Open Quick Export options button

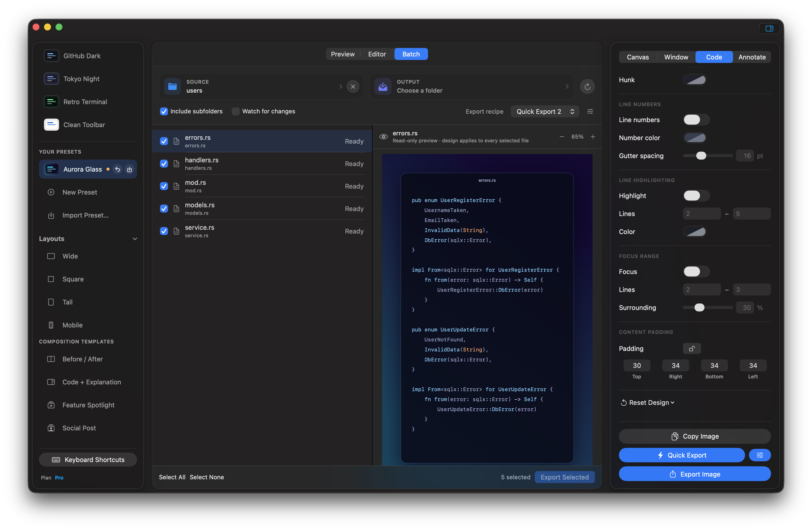(760, 455)
